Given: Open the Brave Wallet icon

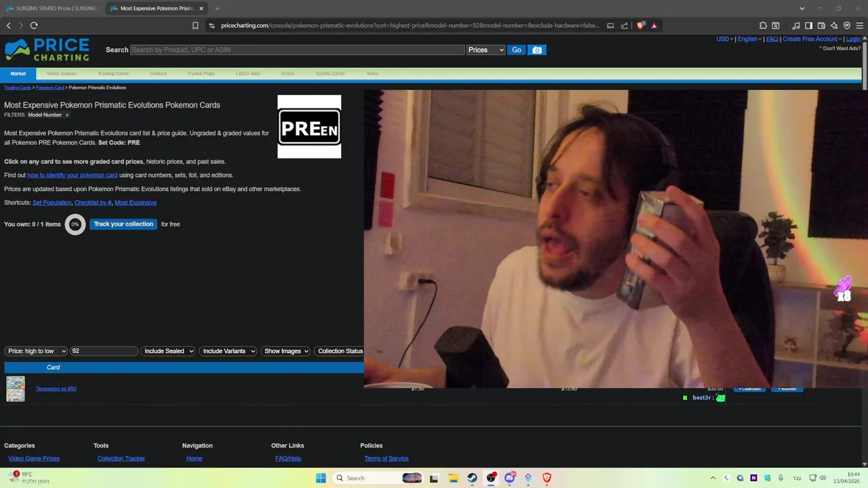Looking at the screenshot, I should tap(821, 26).
